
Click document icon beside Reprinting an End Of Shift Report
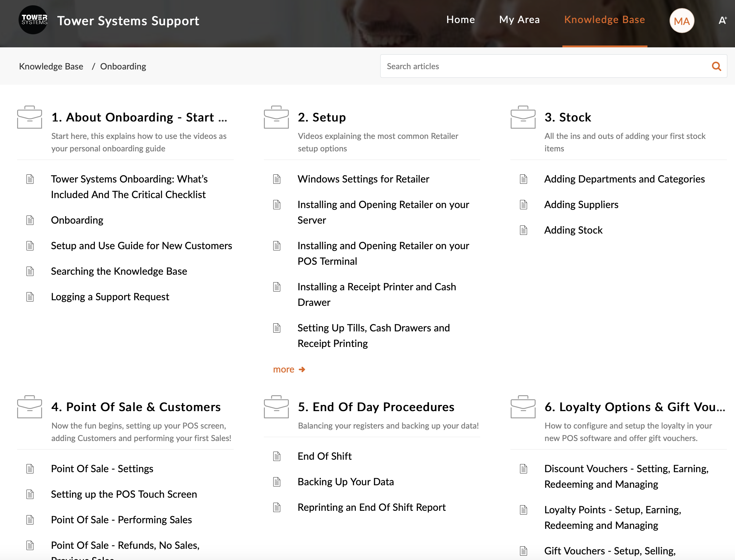pos(277,508)
